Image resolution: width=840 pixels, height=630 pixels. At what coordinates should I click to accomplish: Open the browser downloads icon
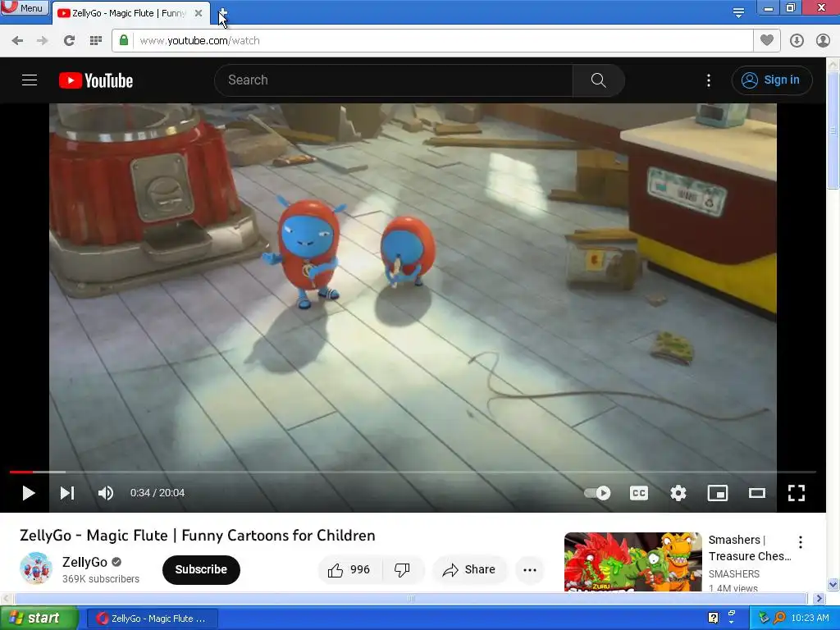797,41
